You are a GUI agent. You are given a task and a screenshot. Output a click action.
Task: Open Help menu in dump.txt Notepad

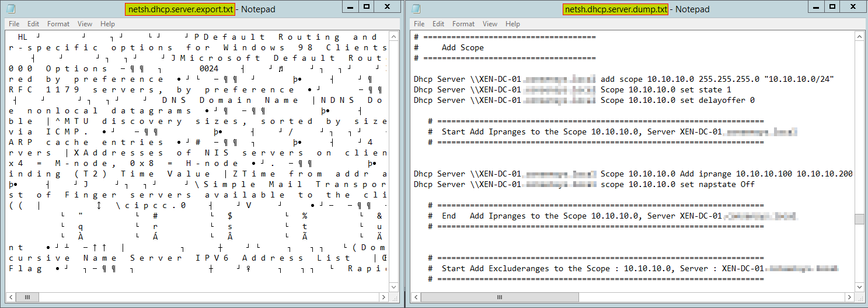click(513, 24)
